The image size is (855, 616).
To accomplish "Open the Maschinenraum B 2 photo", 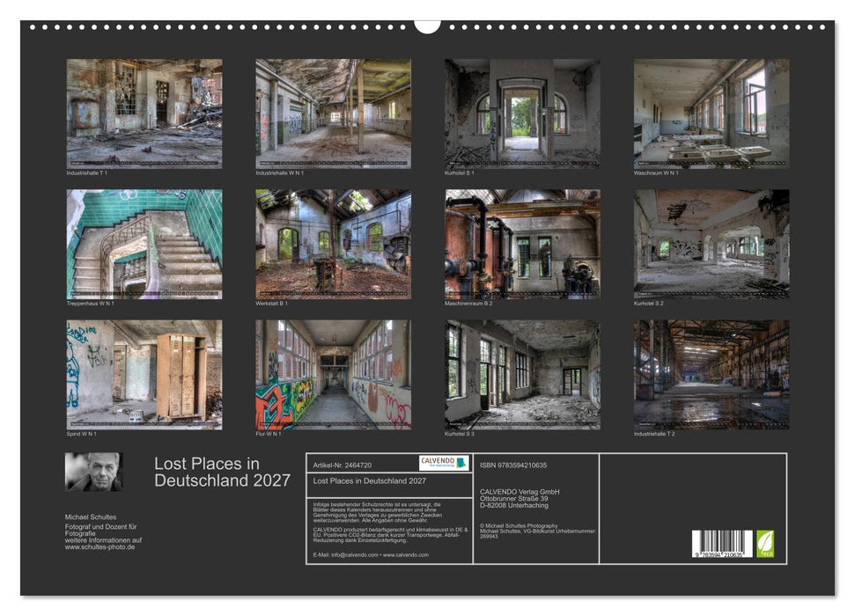I will [522, 245].
